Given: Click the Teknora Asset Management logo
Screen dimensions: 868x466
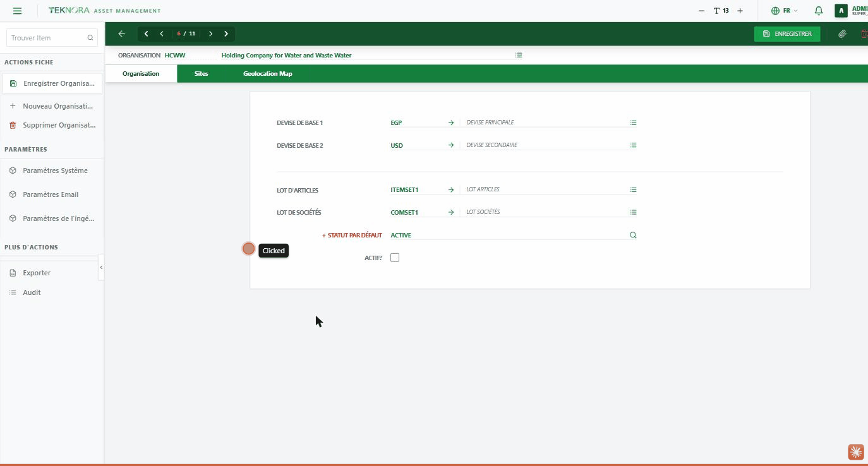Looking at the screenshot, I should 104,11.
